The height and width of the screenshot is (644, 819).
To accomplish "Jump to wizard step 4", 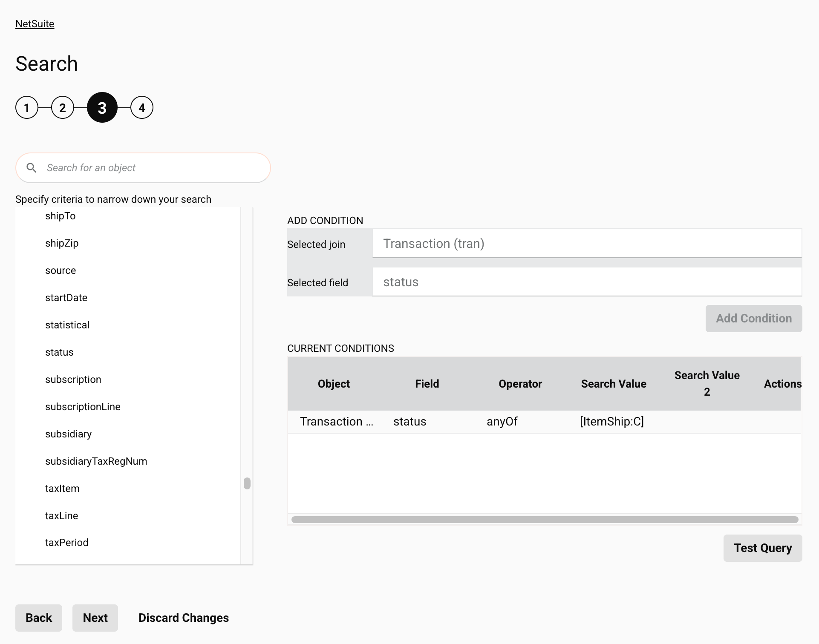I will [x=142, y=108].
